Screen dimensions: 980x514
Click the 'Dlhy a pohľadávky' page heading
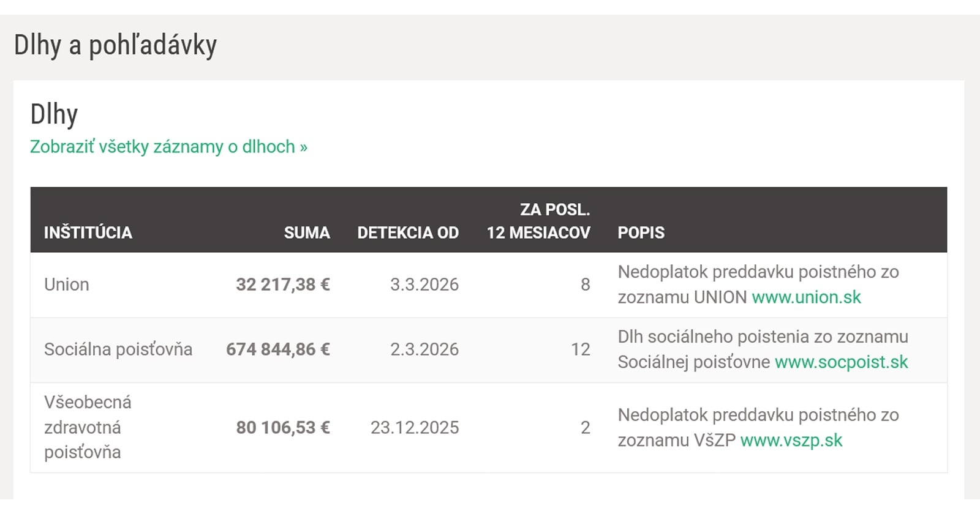[x=115, y=45]
